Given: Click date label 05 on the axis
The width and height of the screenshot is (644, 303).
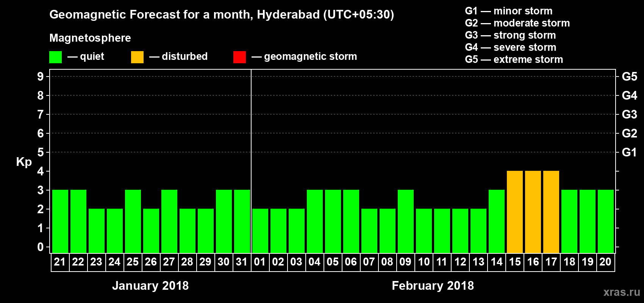Looking at the screenshot, I should click(333, 262).
